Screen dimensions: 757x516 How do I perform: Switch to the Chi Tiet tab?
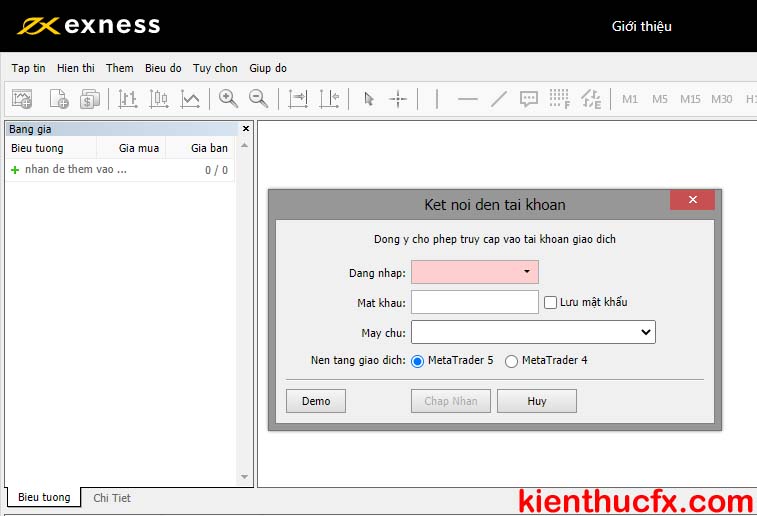[x=112, y=498]
